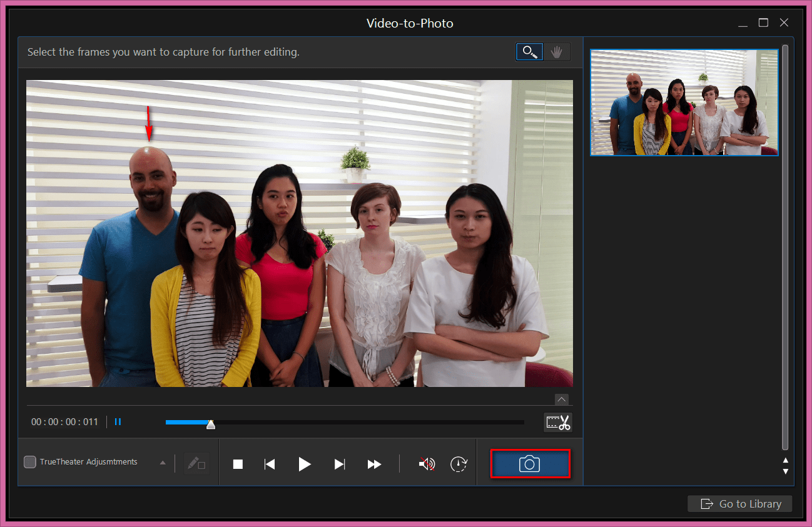
Task: Stop video playback
Action: (238, 464)
